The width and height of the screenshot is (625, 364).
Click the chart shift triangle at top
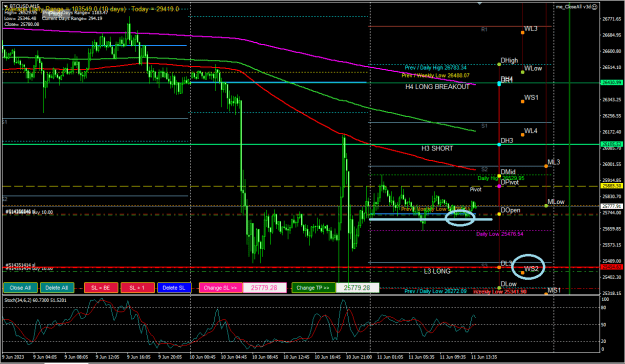(480, 3)
